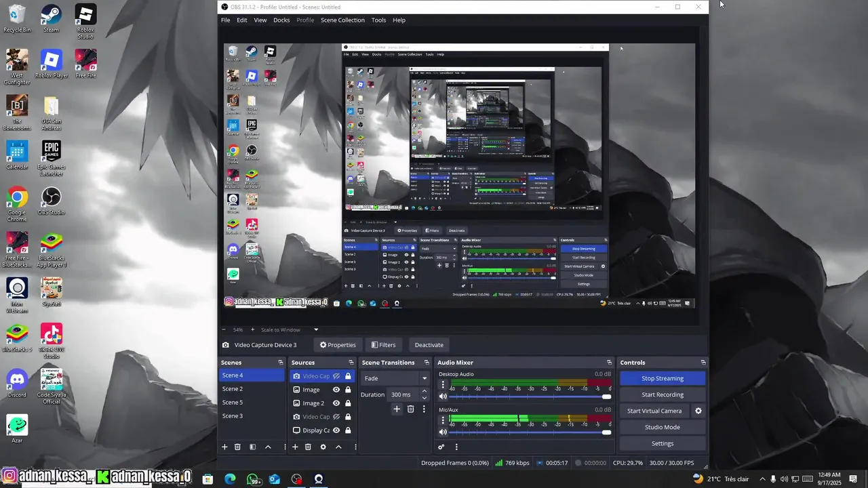Enable Studio Mode
868x488 pixels.
[663, 427]
